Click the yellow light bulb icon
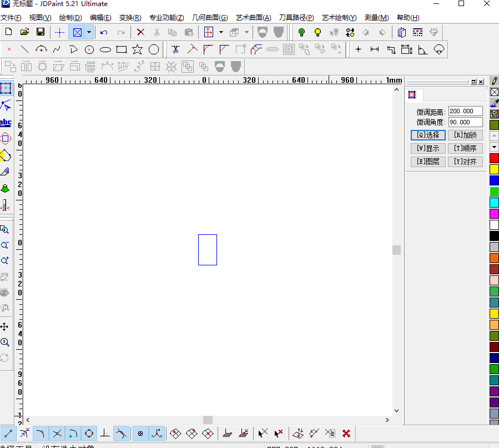Screen dimensions: 499x448 317,32
